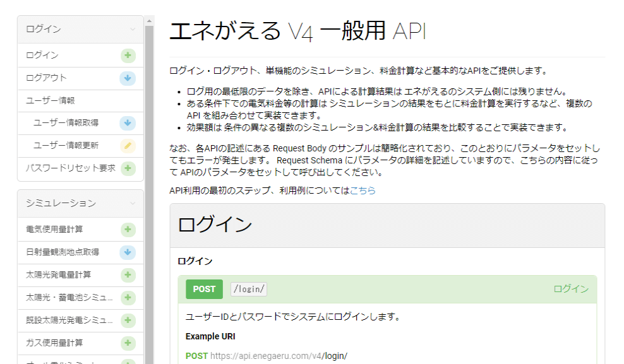Click the green POST method badge

[204, 290]
